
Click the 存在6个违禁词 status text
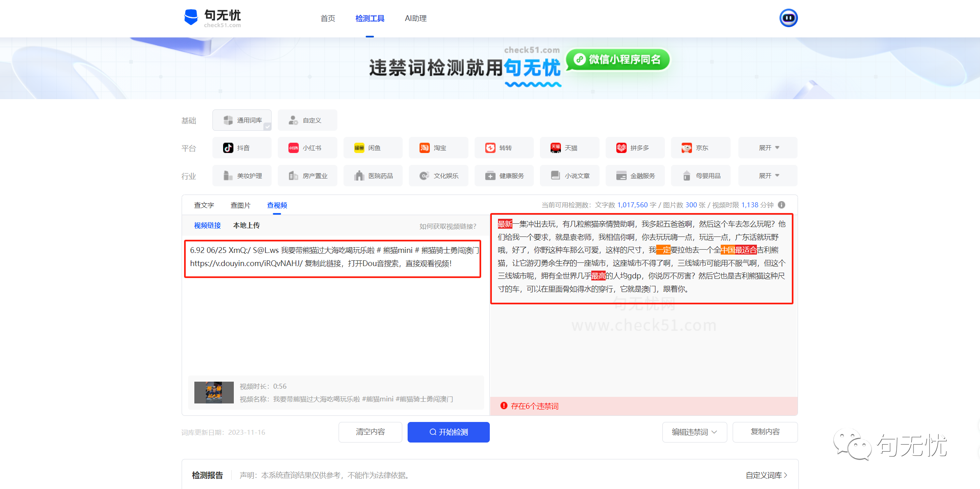click(535, 406)
